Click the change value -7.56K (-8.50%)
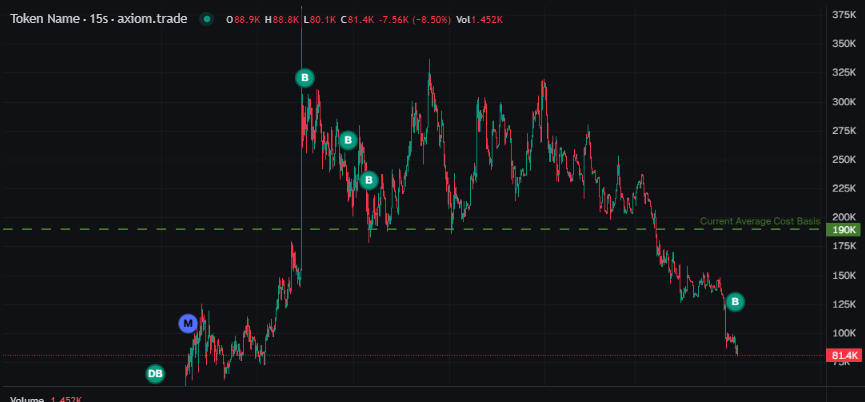The height and width of the screenshot is (402, 865). 415,20
